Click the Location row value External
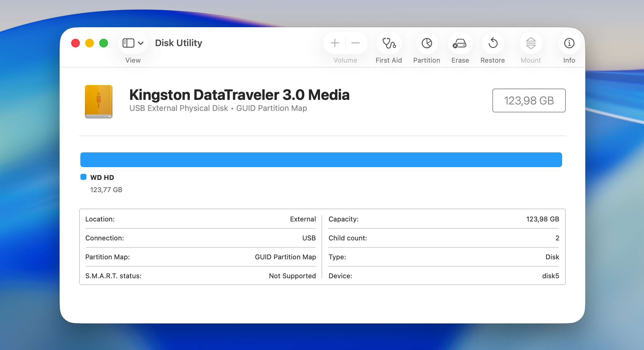The width and height of the screenshot is (644, 350). pos(303,219)
